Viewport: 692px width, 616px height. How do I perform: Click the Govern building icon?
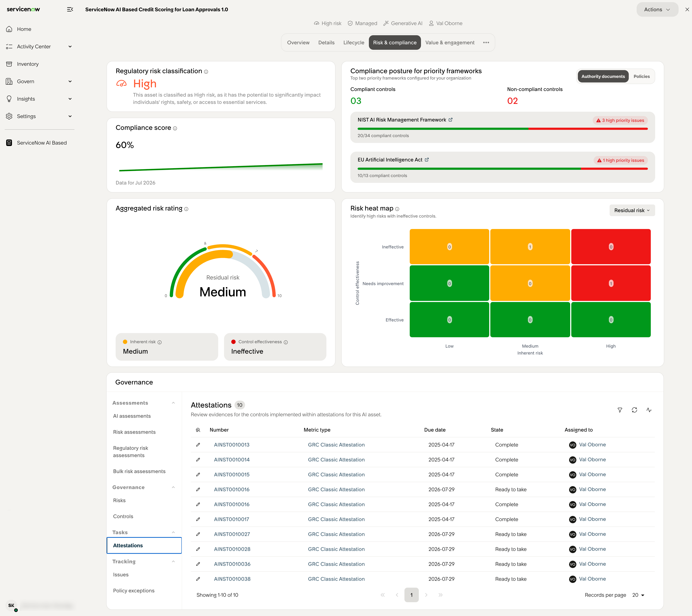[9, 81]
